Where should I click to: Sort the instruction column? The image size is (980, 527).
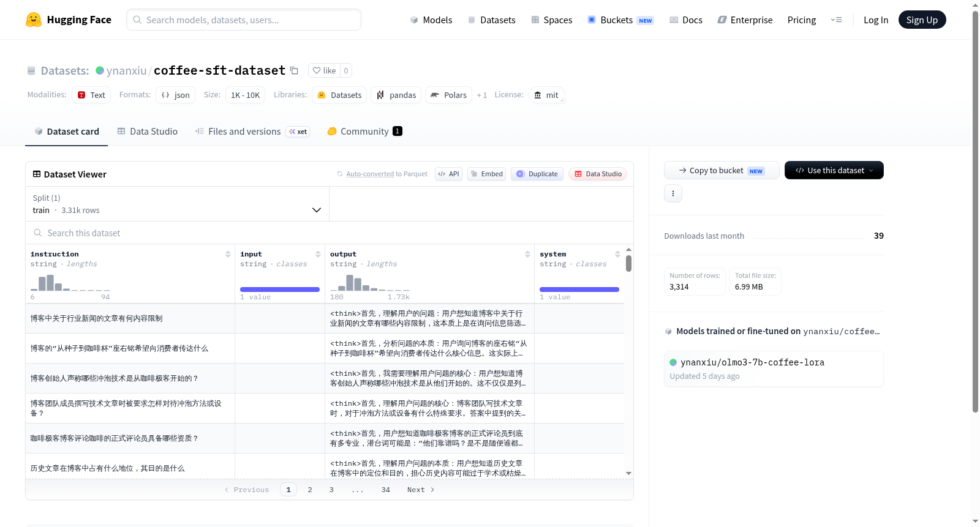coord(228,254)
